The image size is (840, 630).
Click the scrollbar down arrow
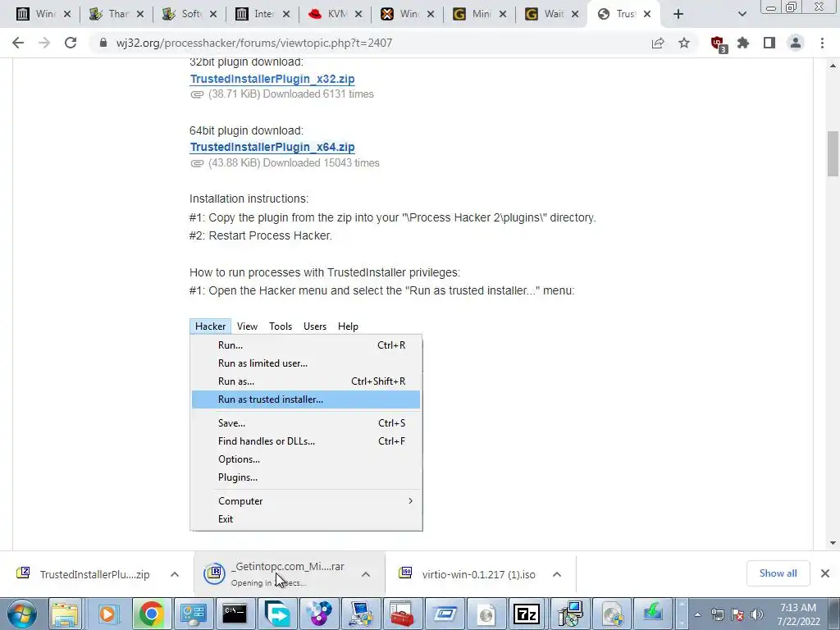833,543
